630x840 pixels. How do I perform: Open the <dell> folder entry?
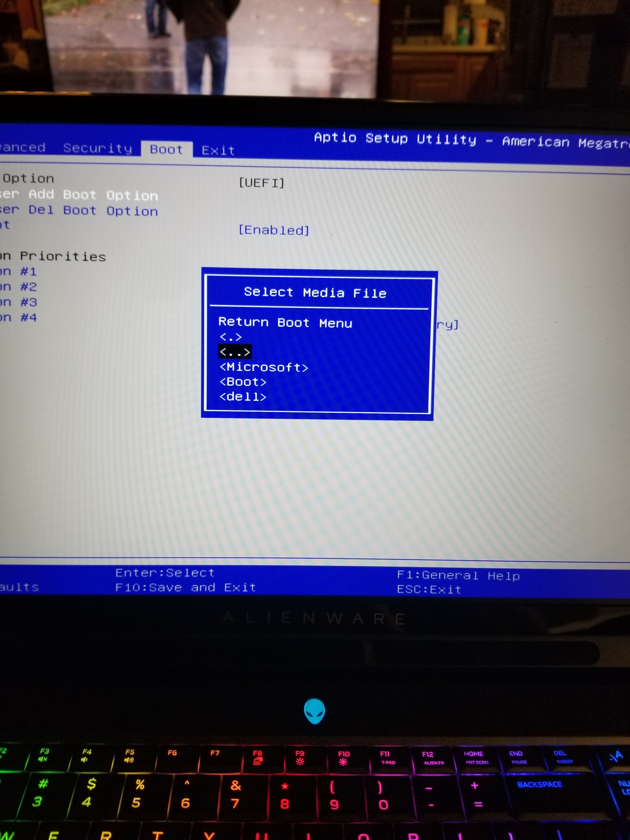243,396
